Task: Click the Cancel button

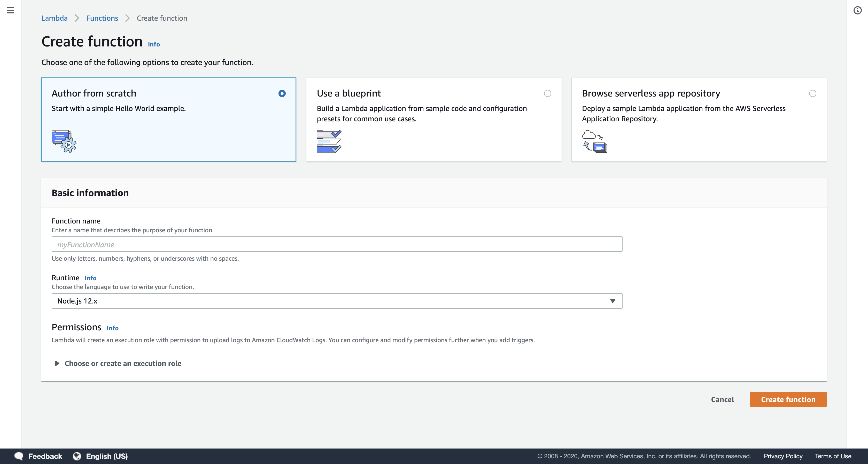Action: pyautogui.click(x=722, y=399)
